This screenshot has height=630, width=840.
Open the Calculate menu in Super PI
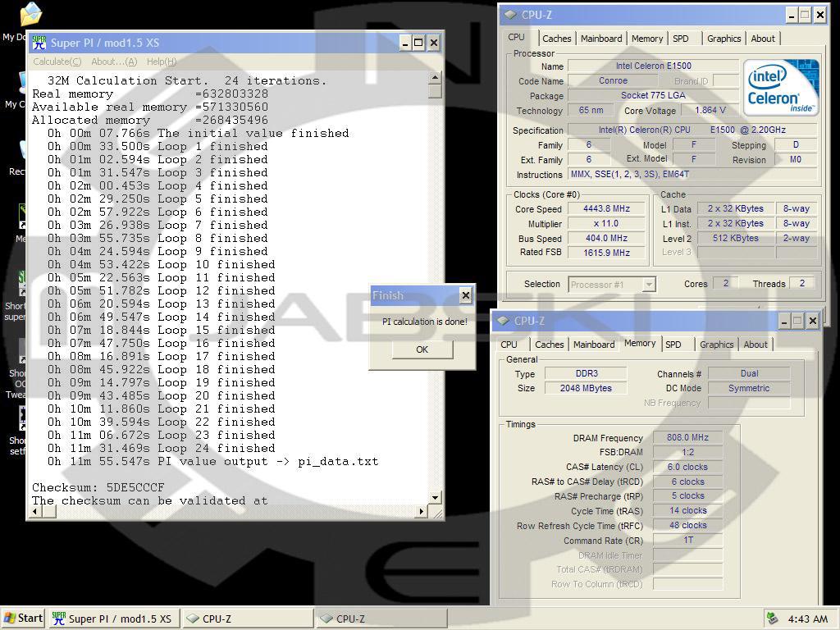click(57, 62)
